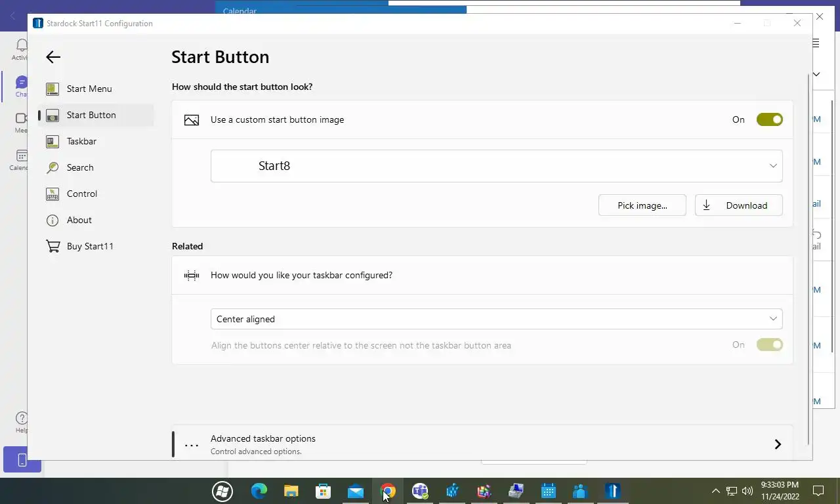This screenshot has height=504, width=840.
Task: Open the Mail app from taskbar
Action: pyautogui.click(x=356, y=492)
